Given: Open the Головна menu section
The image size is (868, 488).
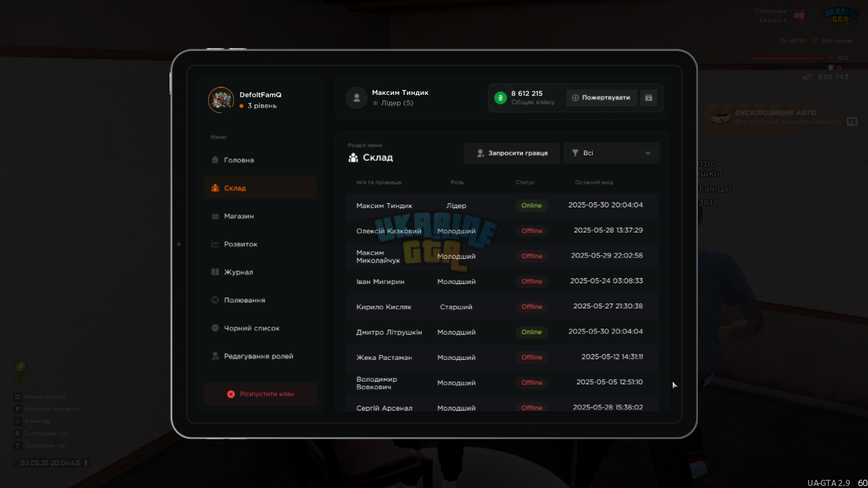Looking at the screenshot, I should click(260, 160).
